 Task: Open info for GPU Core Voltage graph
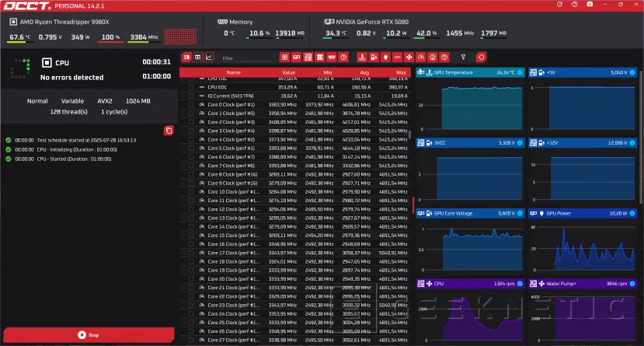pyautogui.click(x=520, y=213)
